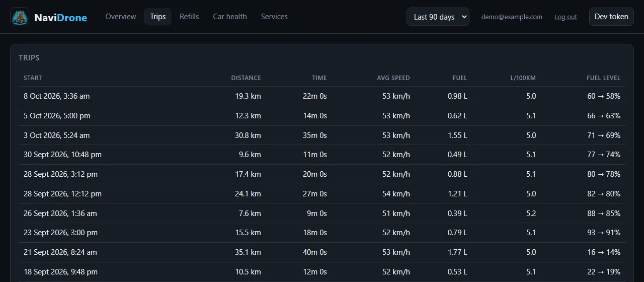Click the 22 → 19% fuel level
Viewport: 644px width, 282px height.
click(604, 272)
